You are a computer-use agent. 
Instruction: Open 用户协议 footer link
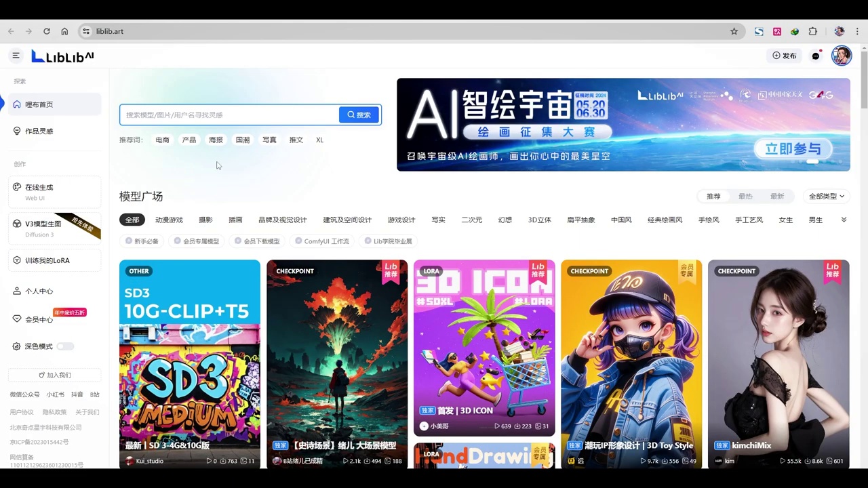pos(22,412)
